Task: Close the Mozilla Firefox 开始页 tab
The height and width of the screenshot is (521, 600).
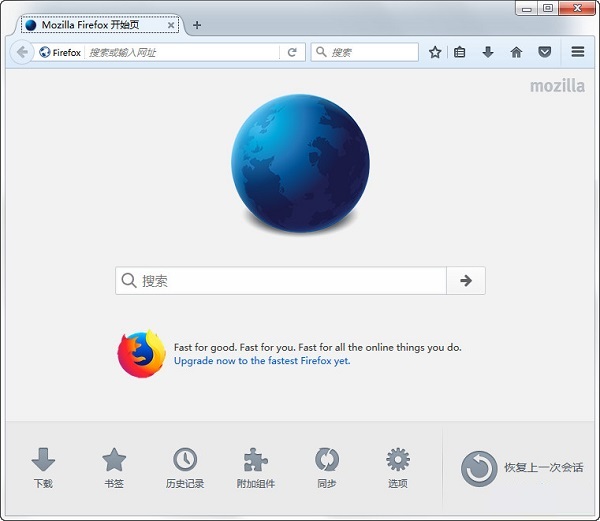Action: 171,24
